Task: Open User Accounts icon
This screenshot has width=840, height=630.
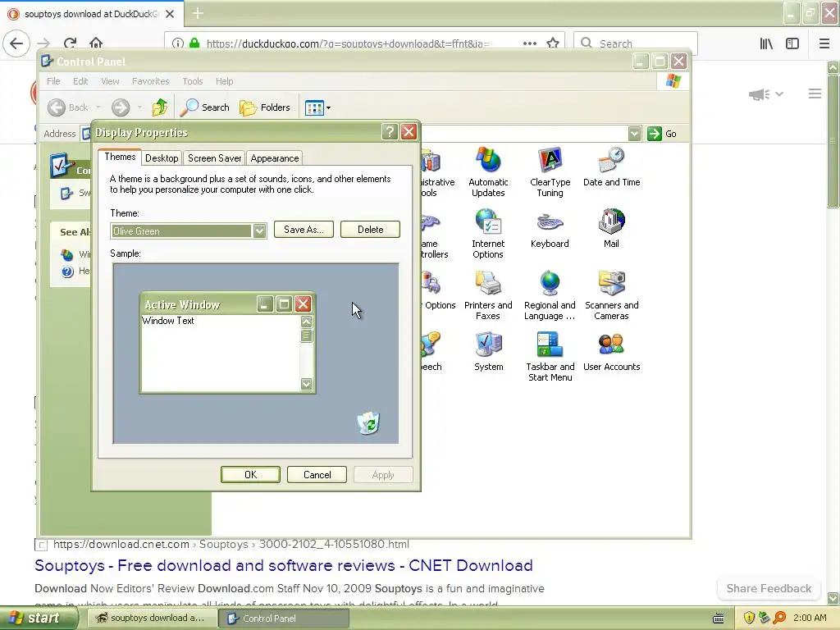Action: pos(611,352)
